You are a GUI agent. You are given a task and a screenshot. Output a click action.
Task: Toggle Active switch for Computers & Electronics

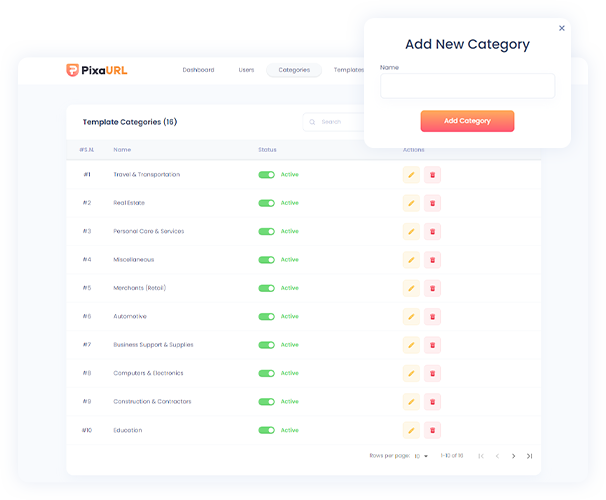click(x=266, y=373)
